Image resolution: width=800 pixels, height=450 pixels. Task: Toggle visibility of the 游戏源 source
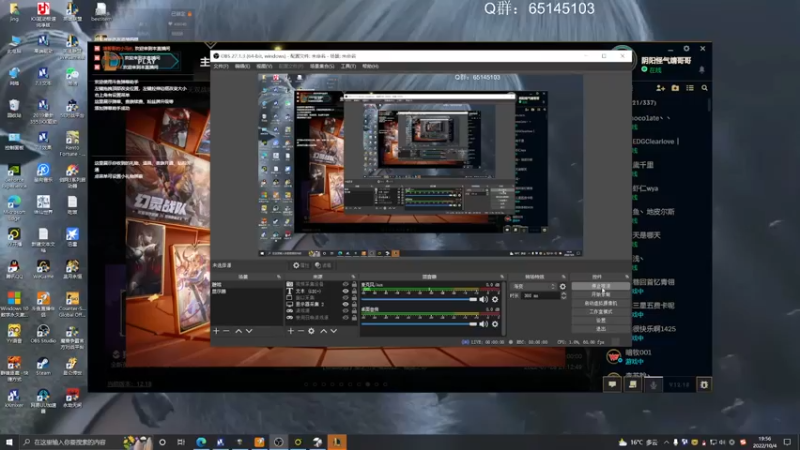tap(345, 311)
